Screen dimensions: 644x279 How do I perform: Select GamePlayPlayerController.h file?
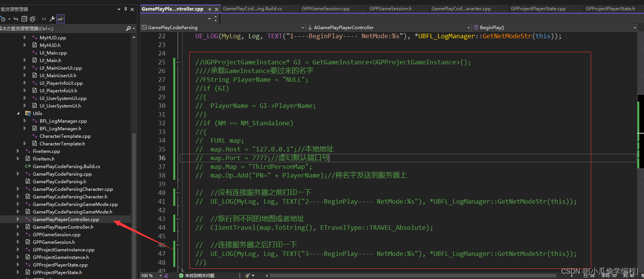63,227
